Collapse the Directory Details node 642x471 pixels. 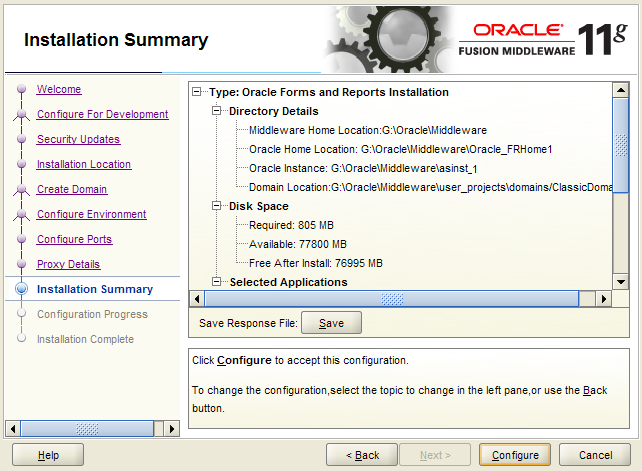tap(217, 111)
